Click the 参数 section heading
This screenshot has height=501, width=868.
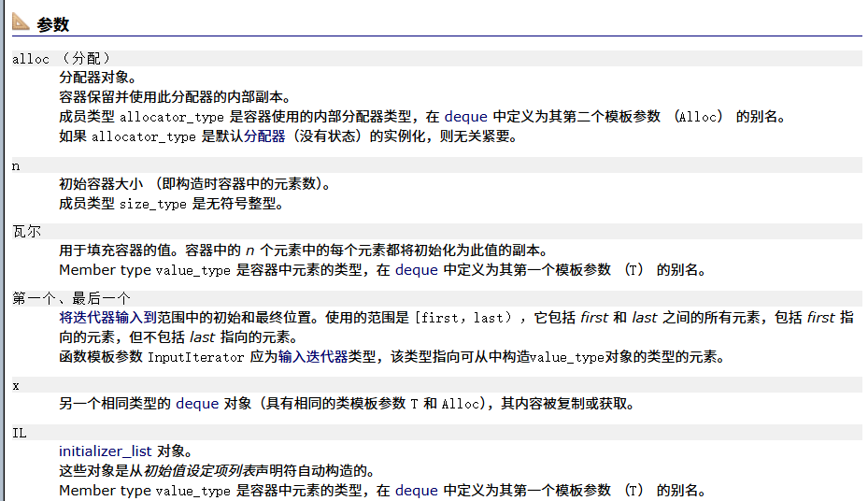coord(52,24)
